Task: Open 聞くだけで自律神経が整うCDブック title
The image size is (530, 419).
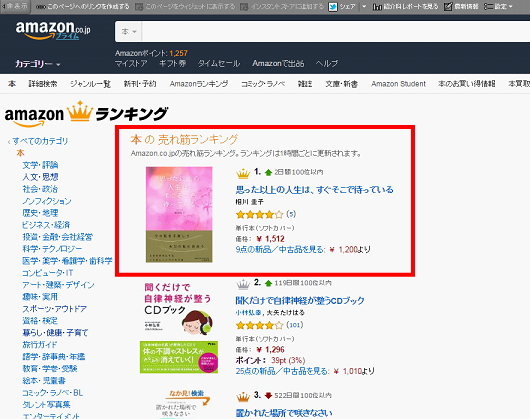Action: (300, 300)
